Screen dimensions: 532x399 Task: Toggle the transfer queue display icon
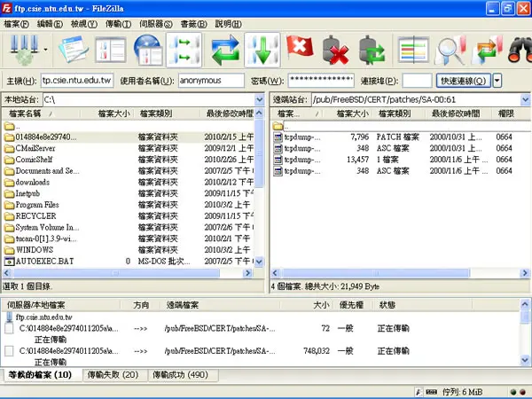(184, 51)
